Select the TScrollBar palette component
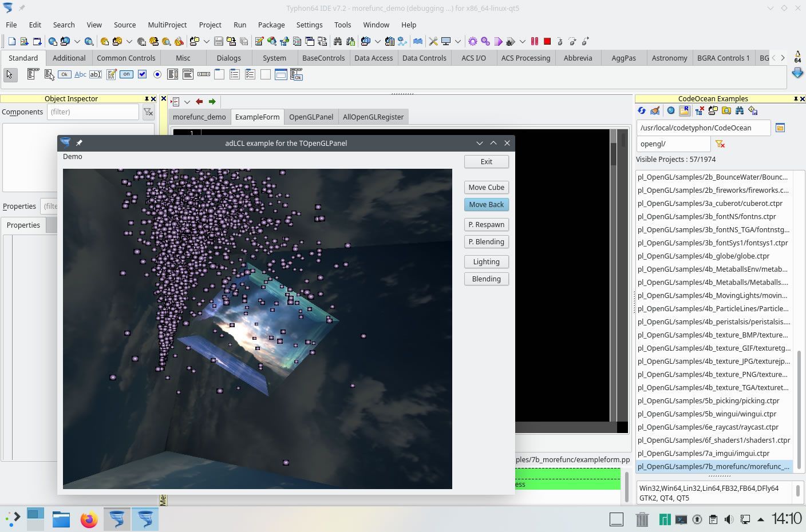The height and width of the screenshot is (532, 806). [204, 74]
